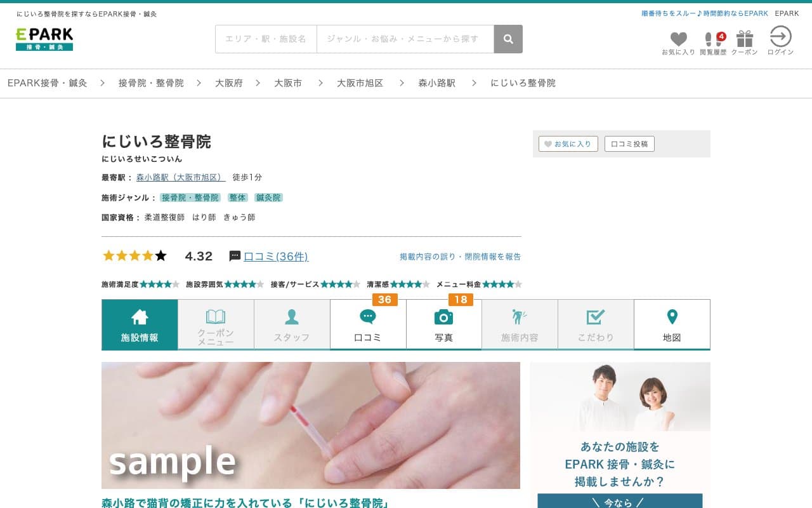Open the coupon gift icon

(x=744, y=41)
